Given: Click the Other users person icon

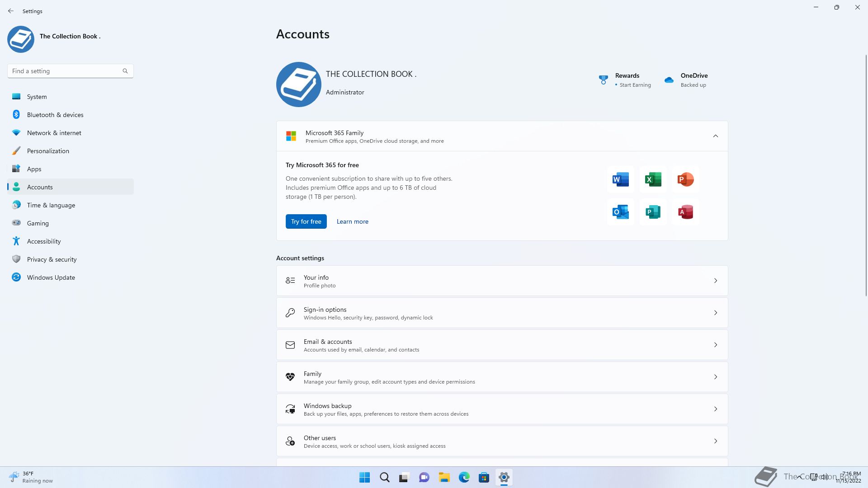Looking at the screenshot, I should click(290, 441).
